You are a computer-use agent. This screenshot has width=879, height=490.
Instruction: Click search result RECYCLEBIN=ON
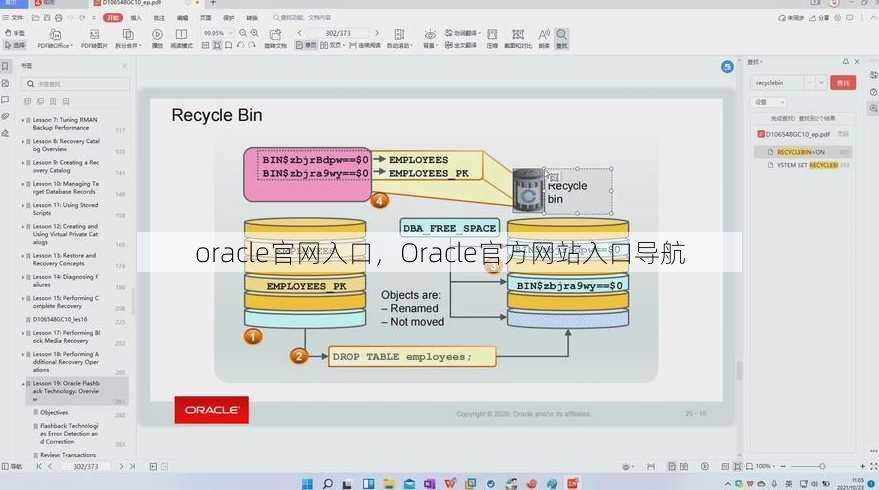pos(801,152)
